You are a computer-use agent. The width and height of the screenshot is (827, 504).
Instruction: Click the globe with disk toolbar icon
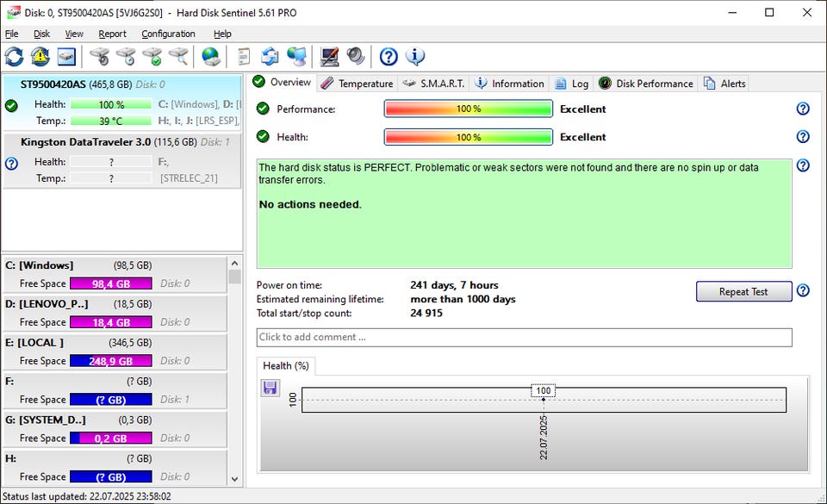point(211,57)
